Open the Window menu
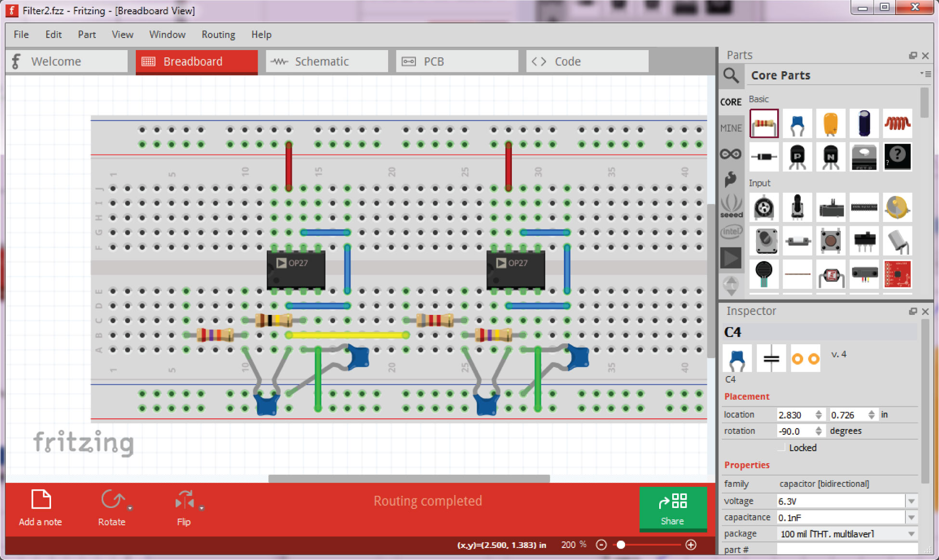 click(x=167, y=35)
